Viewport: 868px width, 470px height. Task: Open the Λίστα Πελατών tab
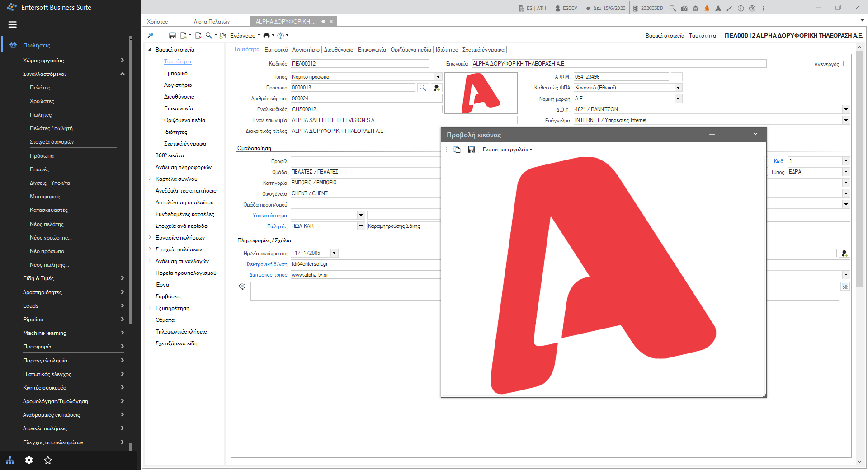click(212, 21)
